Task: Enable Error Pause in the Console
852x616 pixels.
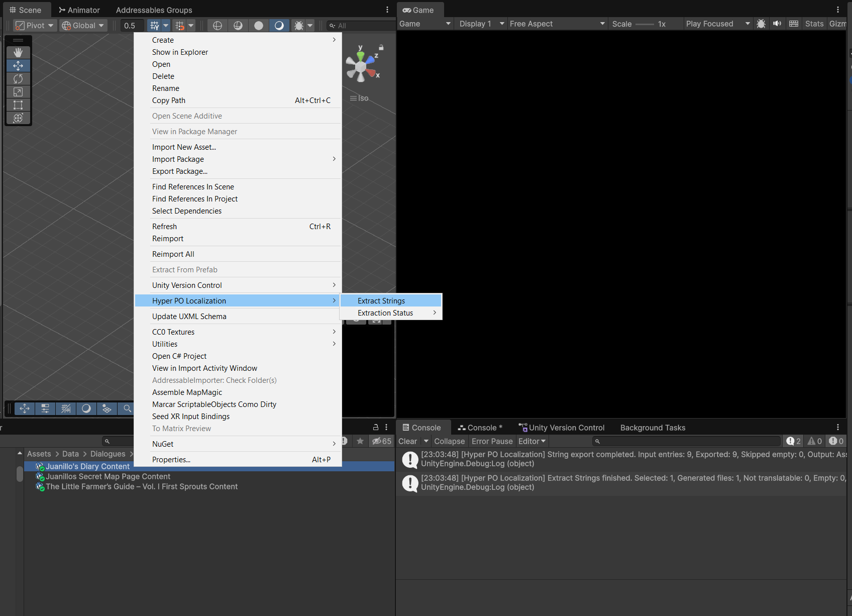Action: pos(492,441)
